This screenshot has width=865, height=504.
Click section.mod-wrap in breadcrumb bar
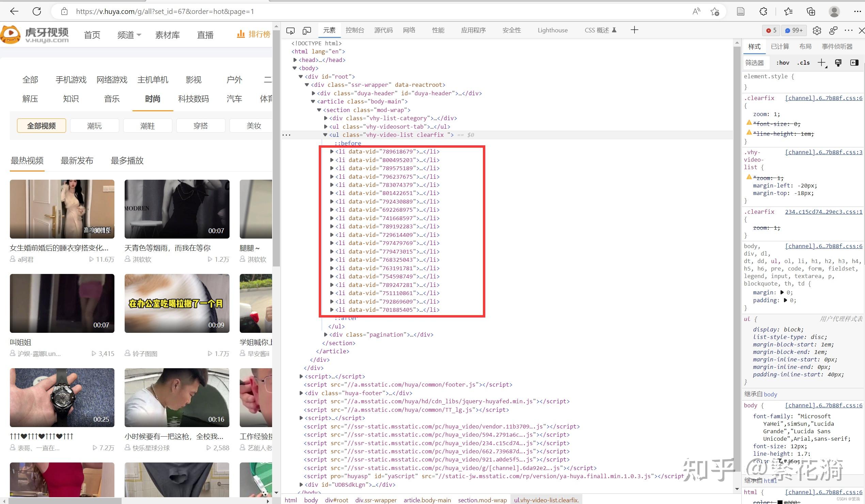click(x=482, y=500)
